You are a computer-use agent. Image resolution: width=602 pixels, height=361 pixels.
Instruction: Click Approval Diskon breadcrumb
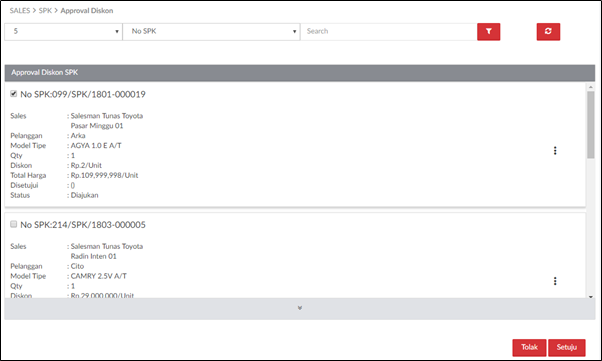87,11
